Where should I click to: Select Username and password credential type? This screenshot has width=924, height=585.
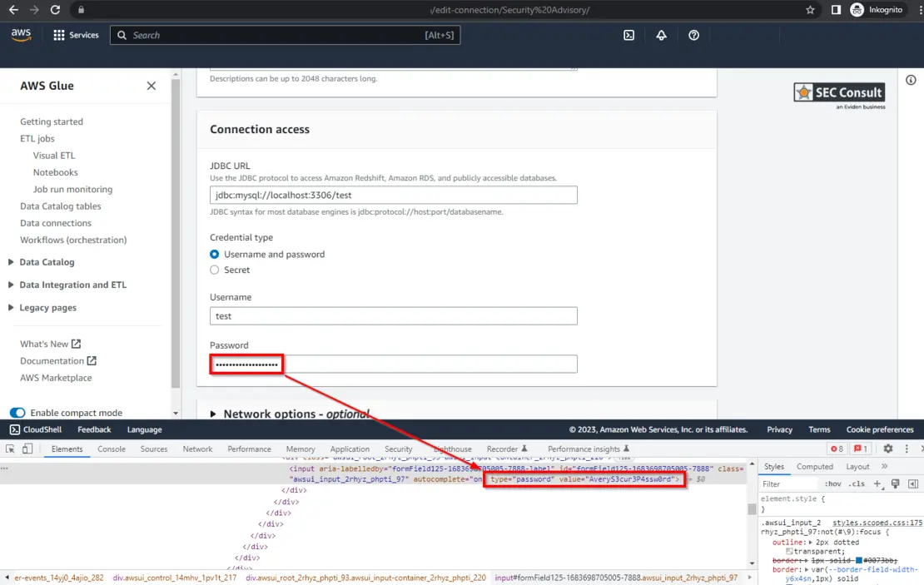click(215, 254)
